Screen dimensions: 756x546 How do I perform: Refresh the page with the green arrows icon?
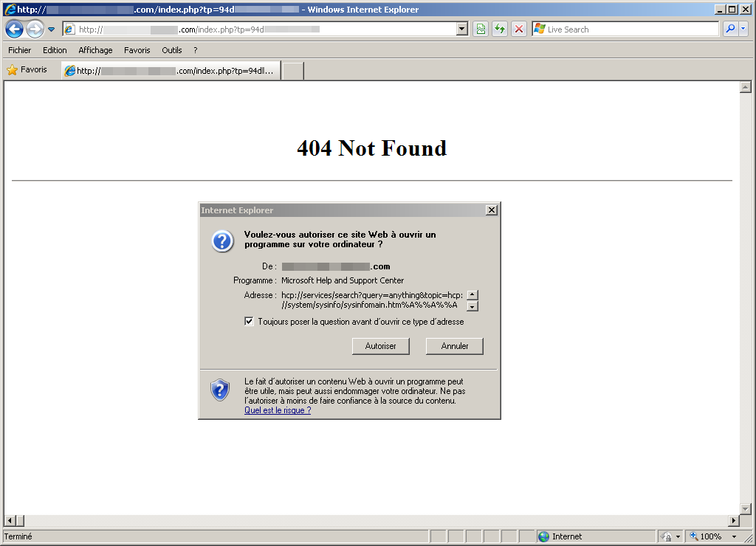click(500, 30)
